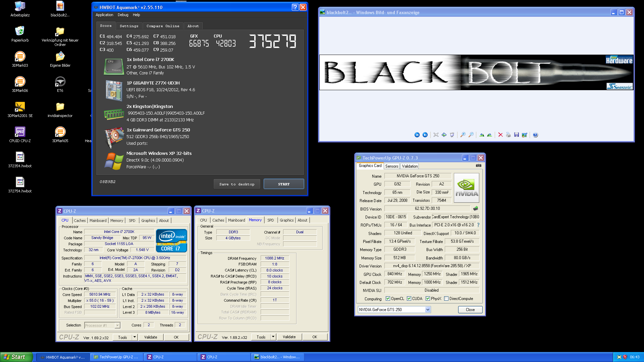Viewport: 644px width, 362px height.
Task: Click Validate button in left CPU-Z
Action: tap(151, 337)
